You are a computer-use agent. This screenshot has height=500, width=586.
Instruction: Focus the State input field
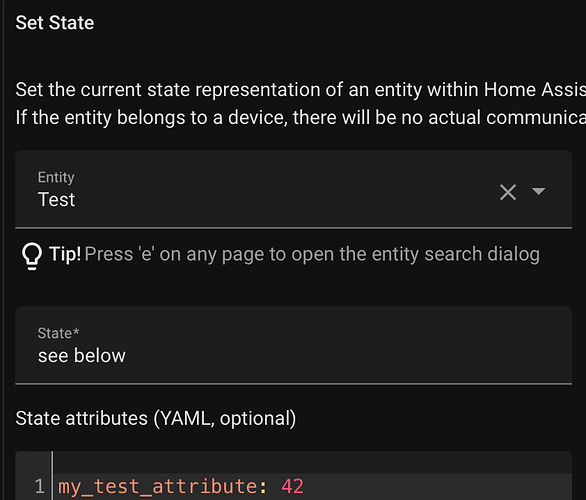tap(293, 345)
